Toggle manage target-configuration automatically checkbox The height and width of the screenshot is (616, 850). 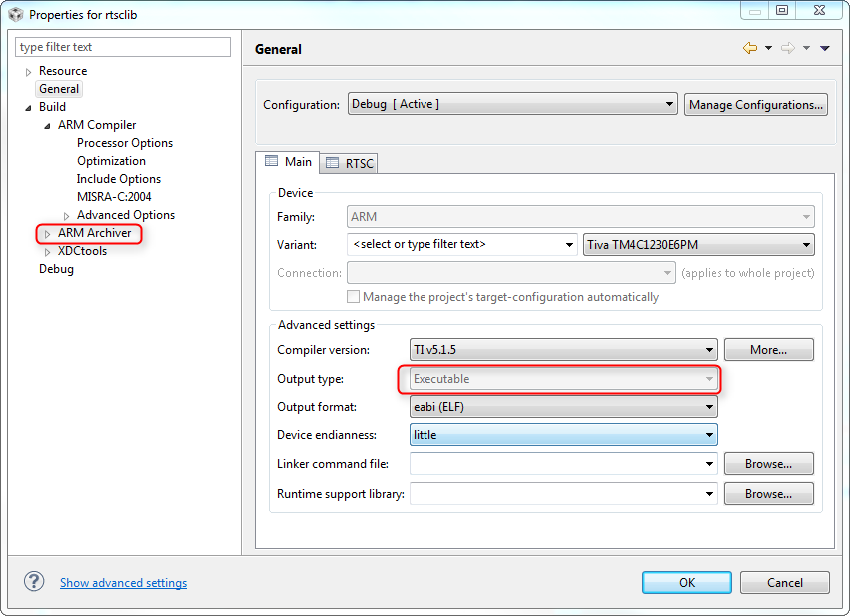353,297
